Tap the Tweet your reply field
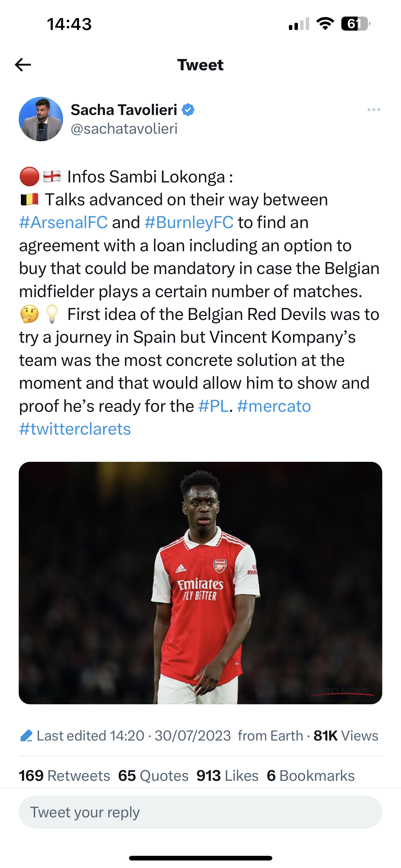 [200, 812]
